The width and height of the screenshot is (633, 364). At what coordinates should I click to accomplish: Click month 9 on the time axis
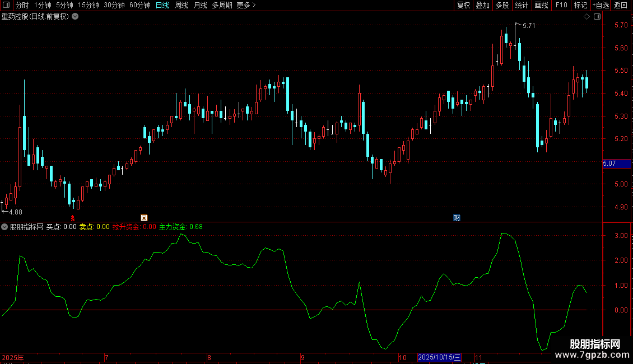click(302, 357)
